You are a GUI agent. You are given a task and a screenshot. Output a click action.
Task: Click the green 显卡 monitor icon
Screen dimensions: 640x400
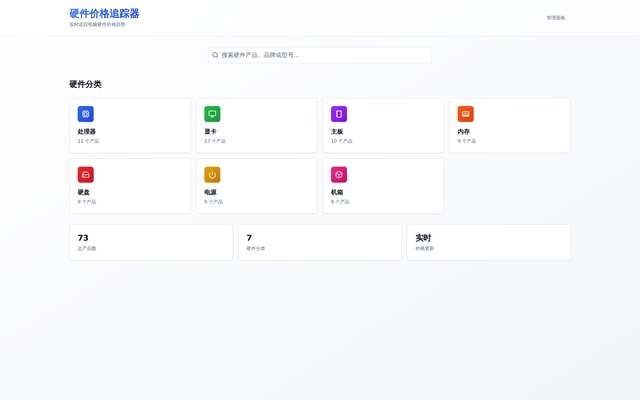click(x=212, y=114)
